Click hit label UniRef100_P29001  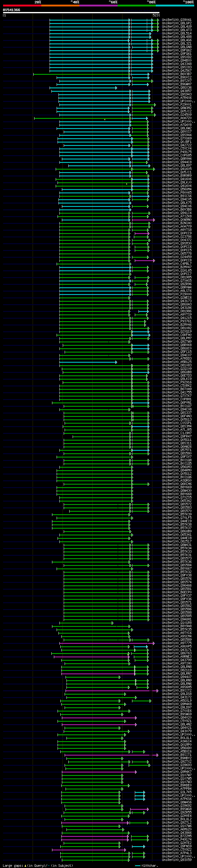click(177, 105)
